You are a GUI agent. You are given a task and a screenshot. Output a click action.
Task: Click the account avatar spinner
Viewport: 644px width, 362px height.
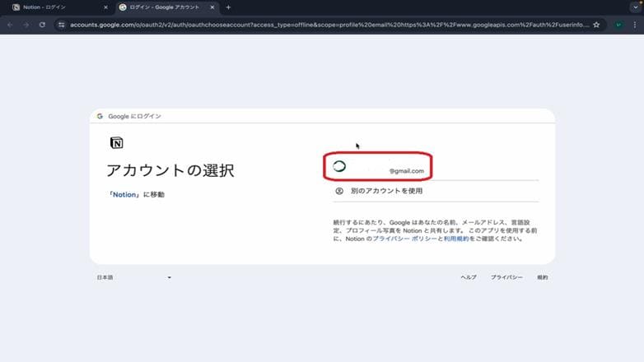tap(339, 166)
